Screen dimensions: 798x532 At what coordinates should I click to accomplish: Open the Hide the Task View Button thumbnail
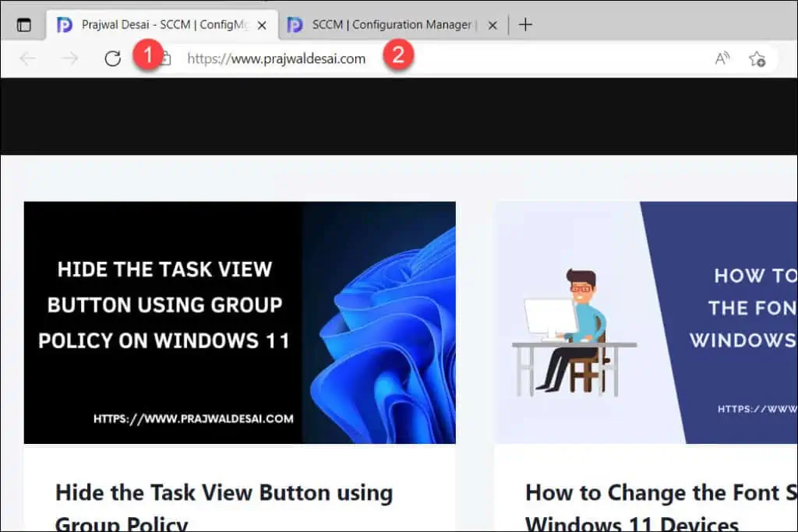240,322
